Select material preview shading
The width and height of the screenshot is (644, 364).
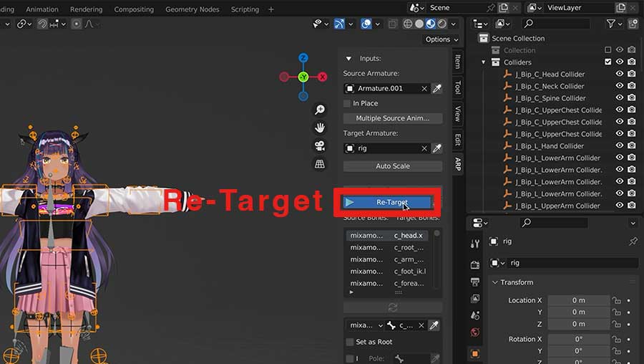pos(431,24)
